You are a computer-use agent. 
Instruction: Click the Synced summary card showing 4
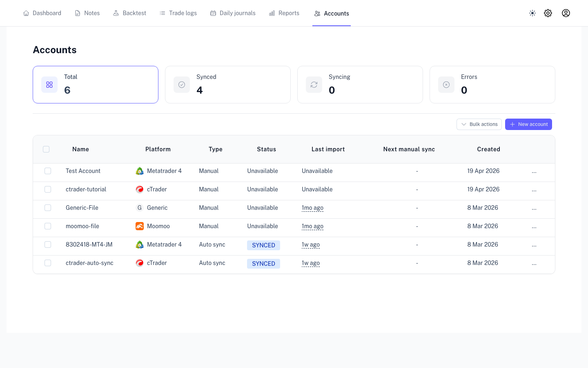coord(227,85)
